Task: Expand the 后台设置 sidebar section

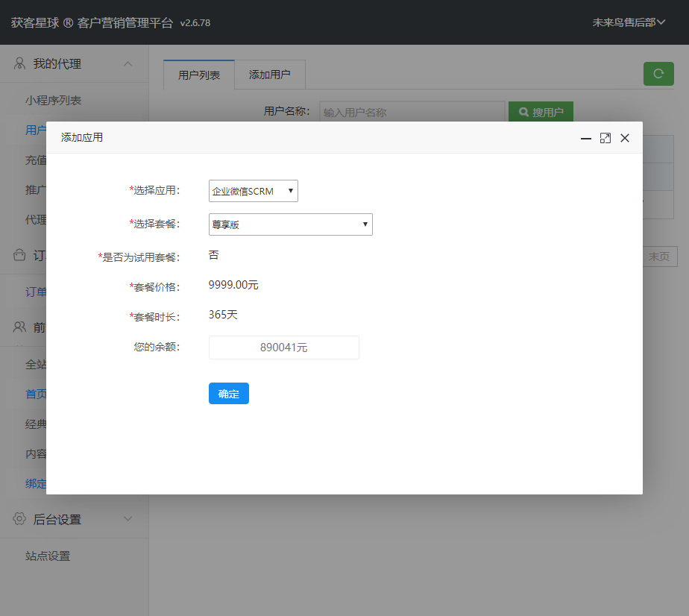Action: point(128,519)
